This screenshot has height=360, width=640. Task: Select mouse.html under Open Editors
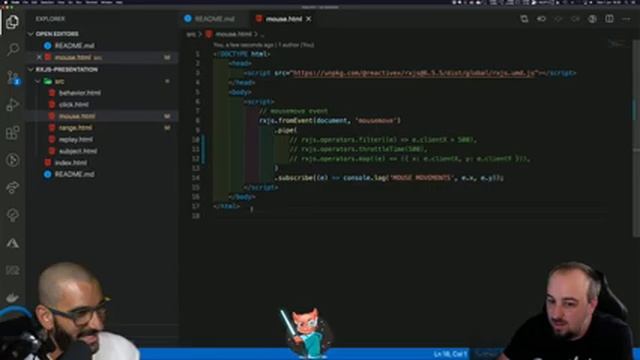point(73,58)
